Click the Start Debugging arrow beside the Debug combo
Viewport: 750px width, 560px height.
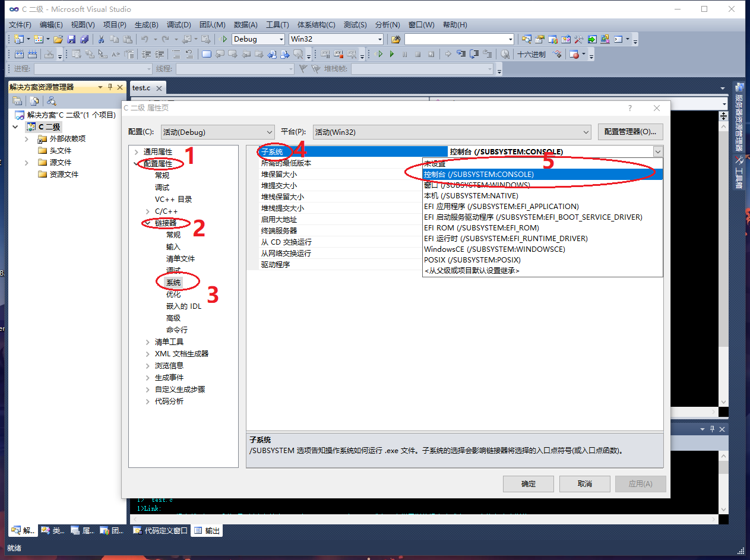point(223,39)
